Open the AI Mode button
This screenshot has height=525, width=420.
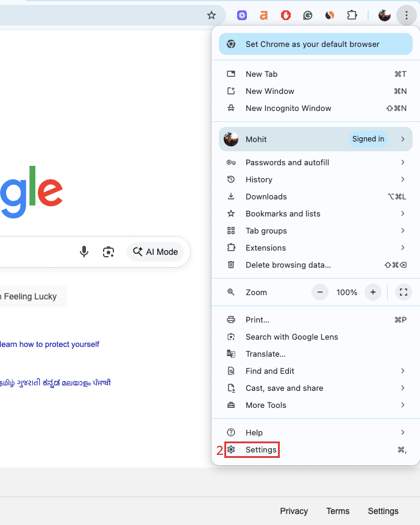coord(155,252)
